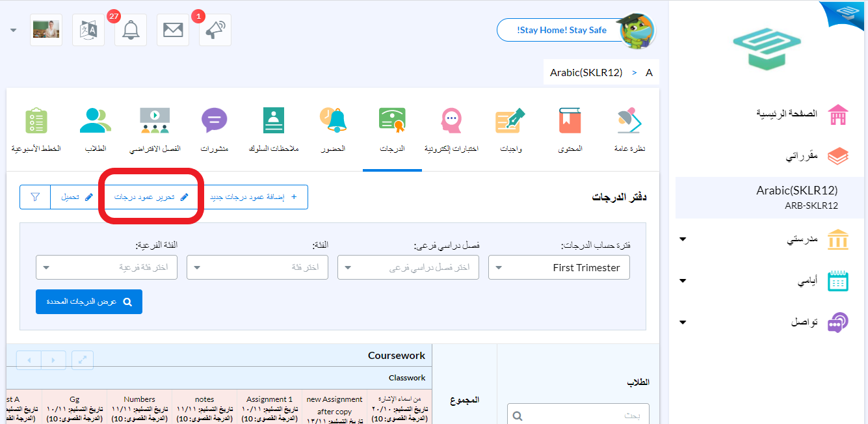Open the المحتوى content tab
Viewport: 868px width, 424px height.
tap(570, 130)
